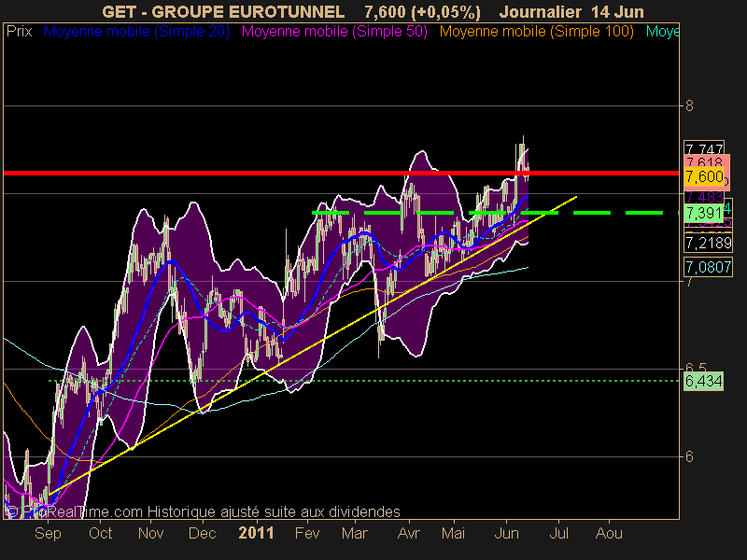Click the Dec month label on time axis

(x=202, y=533)
